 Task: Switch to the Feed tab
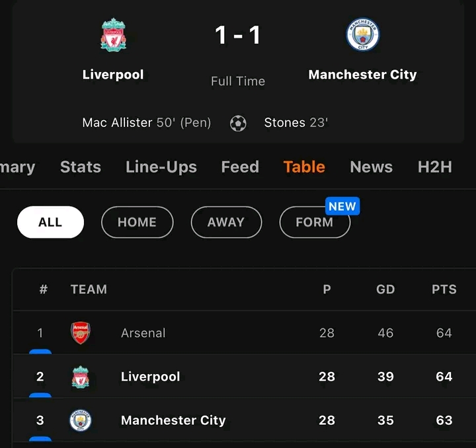240,167
